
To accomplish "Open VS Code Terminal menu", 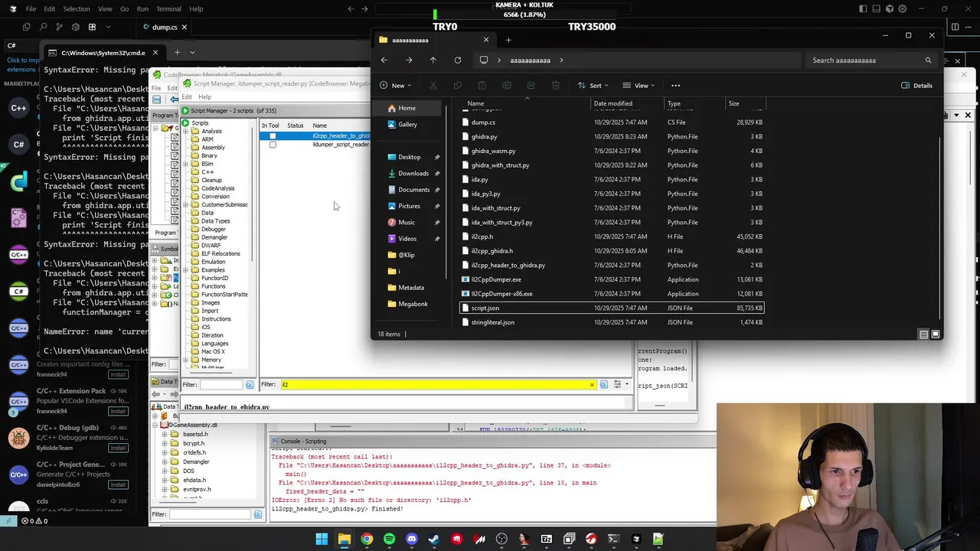I will coord(168,9).
